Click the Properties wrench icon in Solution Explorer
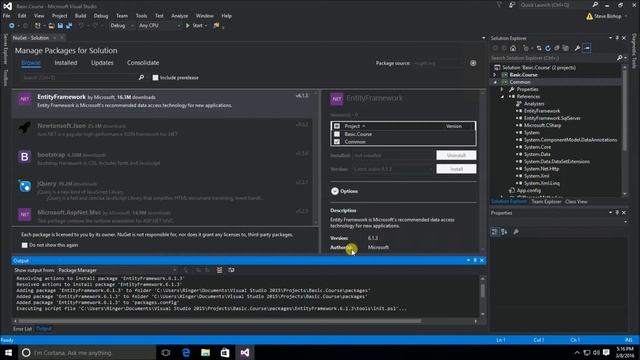640x360 pixels. pyautogui.click(x=577, y=48)
